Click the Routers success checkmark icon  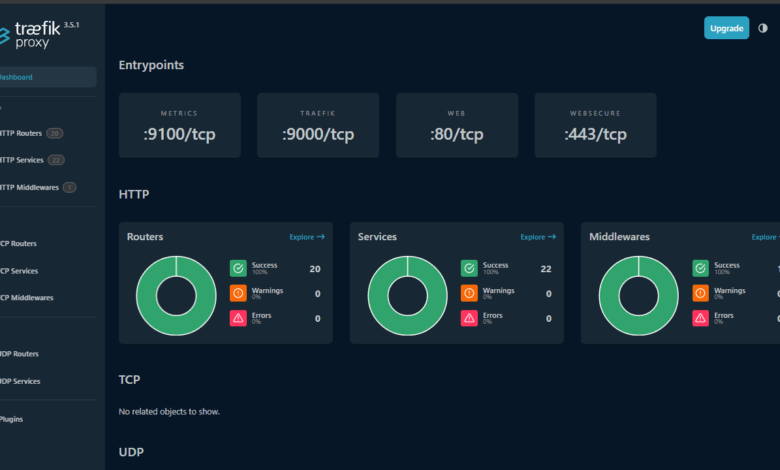coord(238,269)
